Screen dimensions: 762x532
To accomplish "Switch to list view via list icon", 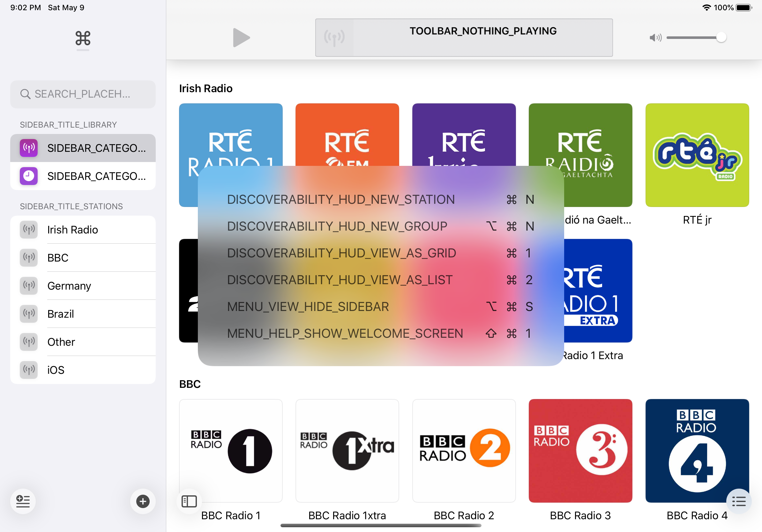I will 738,501.
